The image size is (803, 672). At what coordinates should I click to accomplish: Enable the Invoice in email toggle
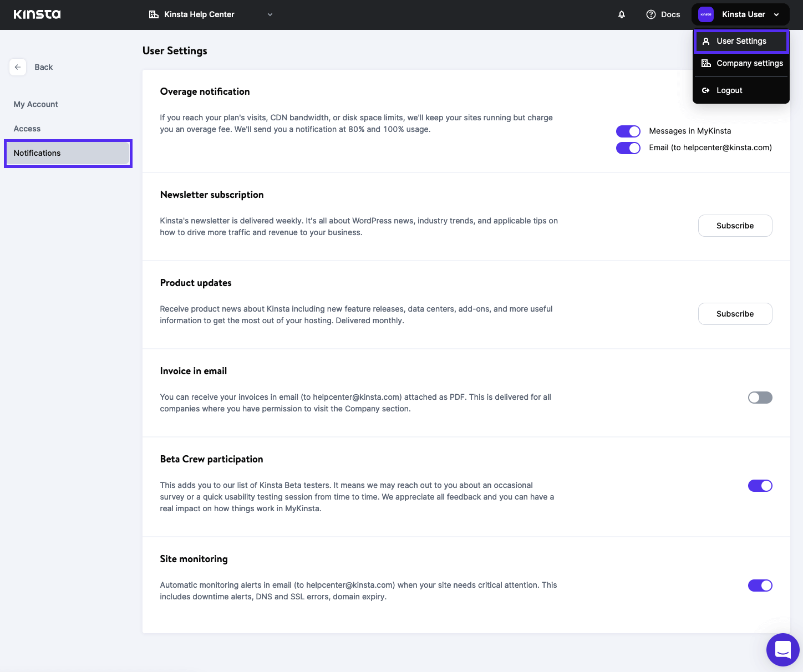point(760,398)
